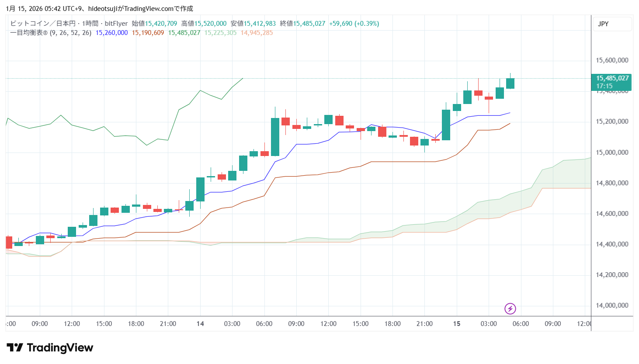Click the pale orange 14,945,285 legend value
The width and height of the screenshot is (639, 364).
(257, 33)
